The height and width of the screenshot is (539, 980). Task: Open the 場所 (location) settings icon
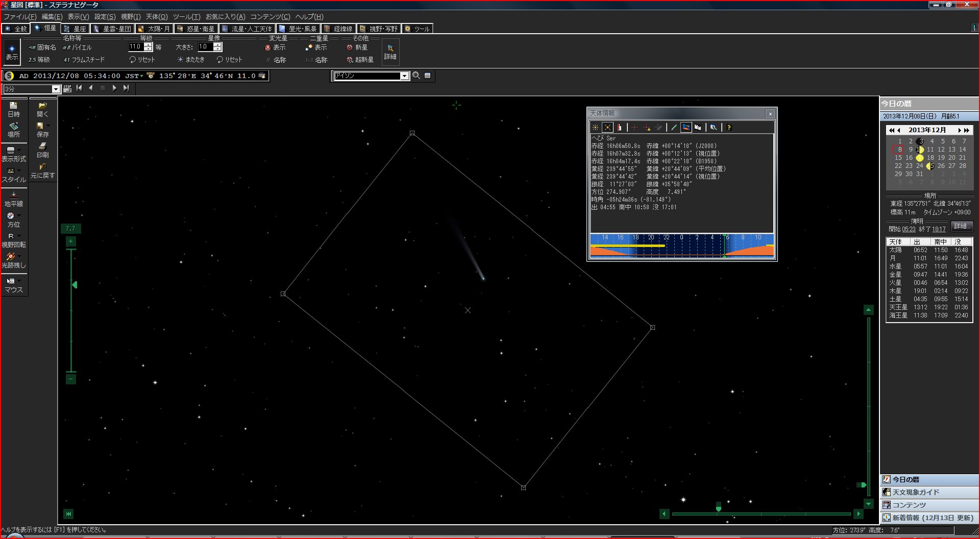click(x=13, y=129)
